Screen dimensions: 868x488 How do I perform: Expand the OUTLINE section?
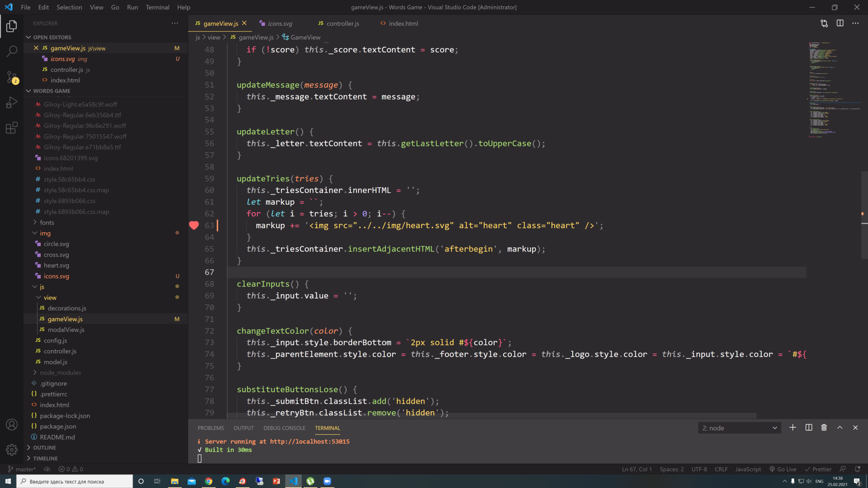tap(44, 447)
